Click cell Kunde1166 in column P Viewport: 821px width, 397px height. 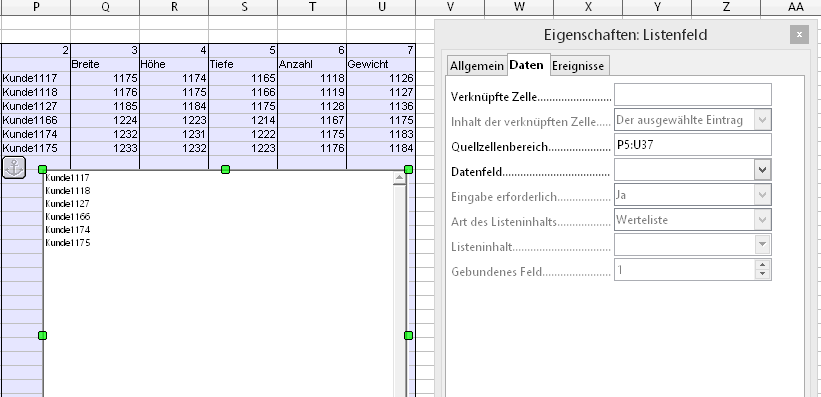(36, 120)
